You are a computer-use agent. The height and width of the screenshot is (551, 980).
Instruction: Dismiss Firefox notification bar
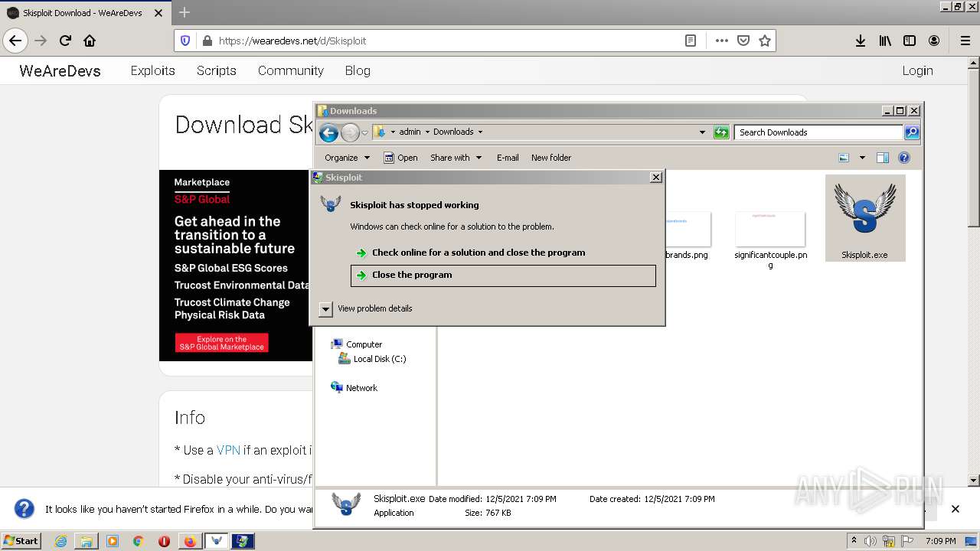point(955,509)
